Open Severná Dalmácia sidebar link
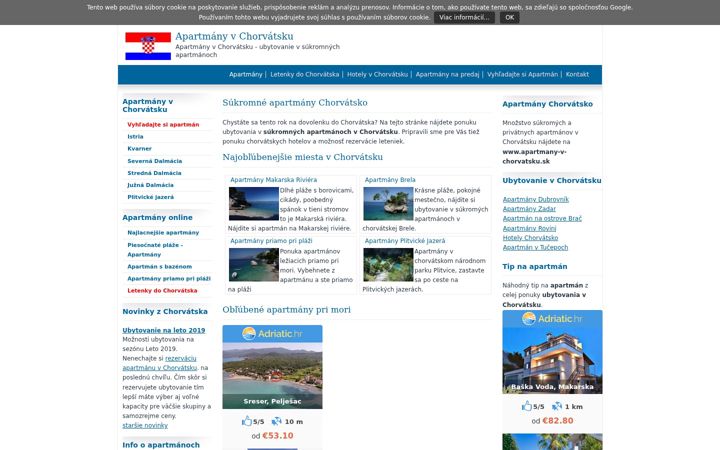 [x=155, y=161]
